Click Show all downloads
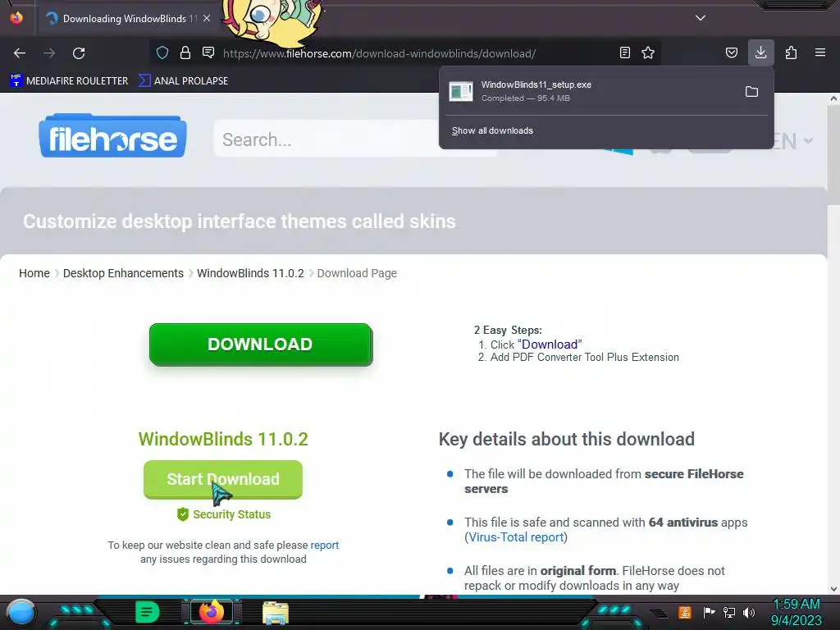The height and width of the screenshot is (630, 840). pyautogui.click(x=492, y=130)
